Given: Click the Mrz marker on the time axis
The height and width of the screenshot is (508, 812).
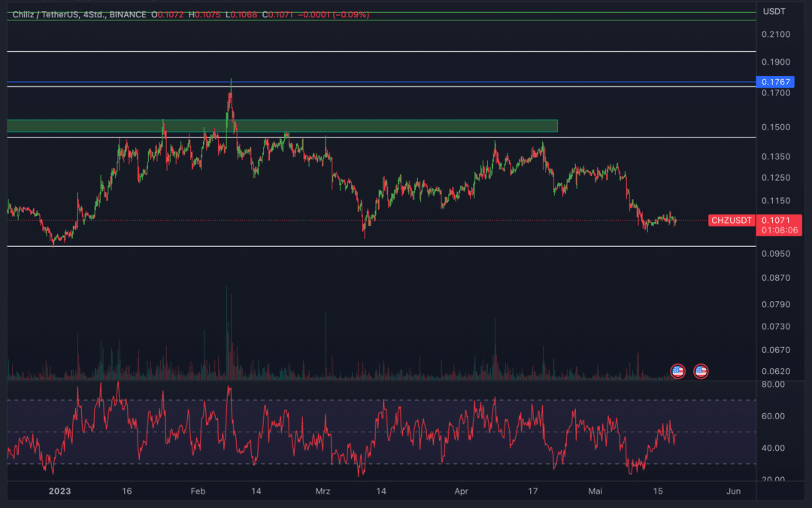Looking at the screenshot, I should 323,491.
